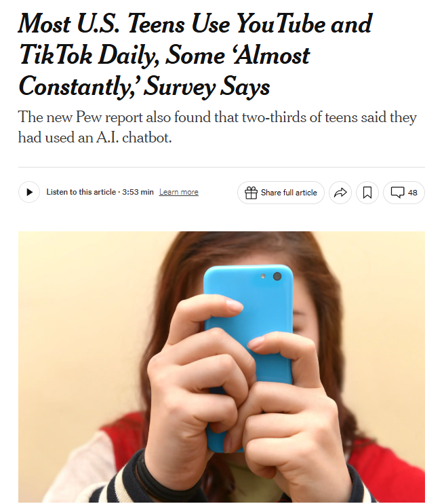Image resolution: width=444 pixels, height=504 pixels.
Task: Save article with the bookmark icon
Action: pos(367,193)
